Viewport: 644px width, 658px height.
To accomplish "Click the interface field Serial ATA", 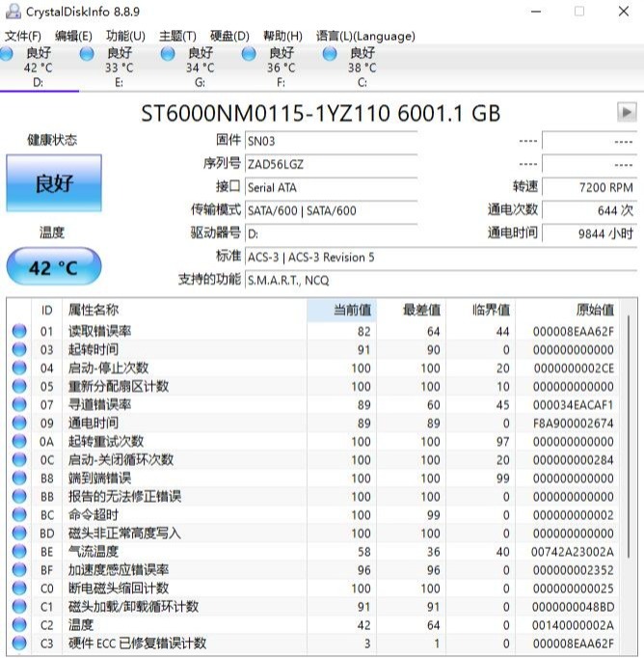I will pos(332,187).
